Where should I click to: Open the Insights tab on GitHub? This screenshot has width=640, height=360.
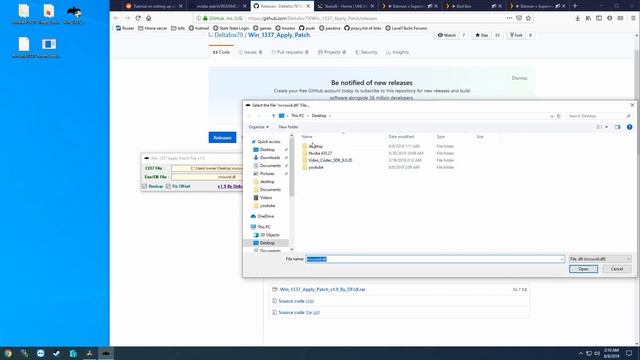pos(397,52)
